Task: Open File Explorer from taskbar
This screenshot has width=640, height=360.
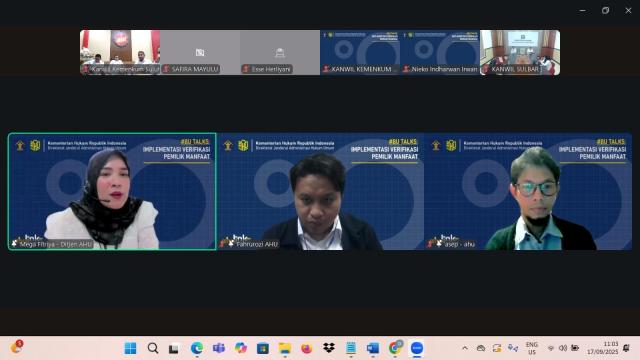Action: point(284,348)
